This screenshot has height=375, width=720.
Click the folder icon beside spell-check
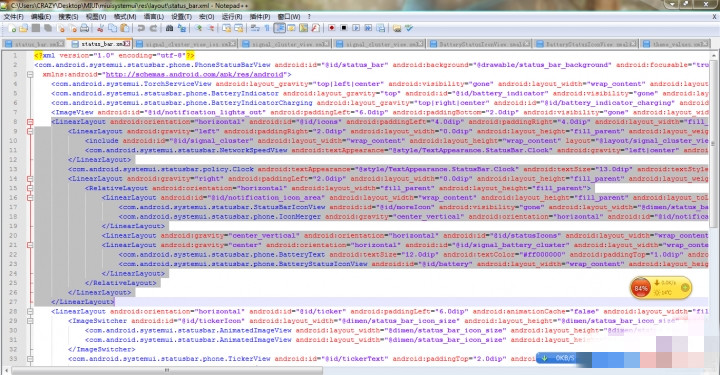397,28
